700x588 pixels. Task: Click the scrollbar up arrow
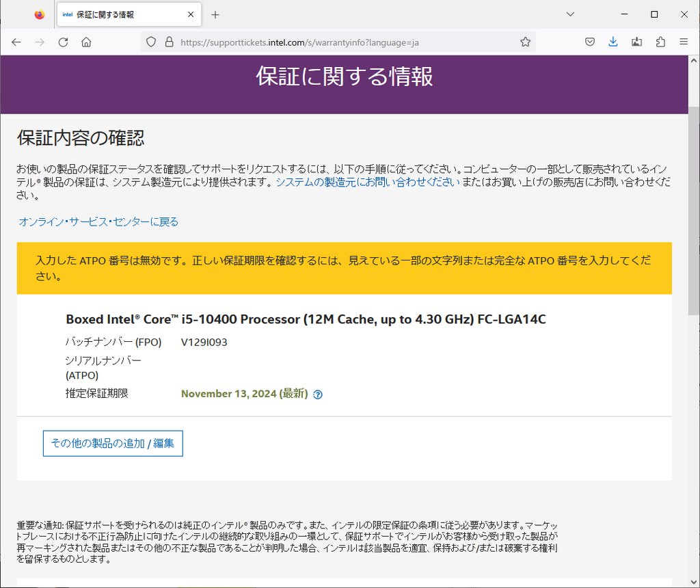(x=694, y=60)
